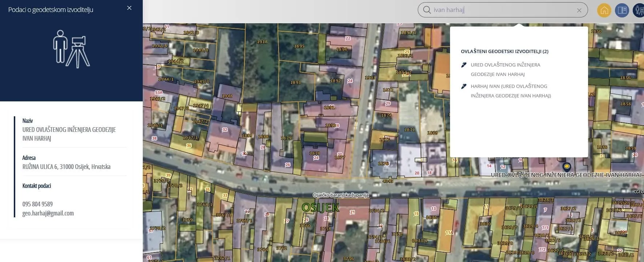Screen dimensions: 644x262
Task: Click the address RUŽINA ULICA 6 text
Action: coord(66,167)
